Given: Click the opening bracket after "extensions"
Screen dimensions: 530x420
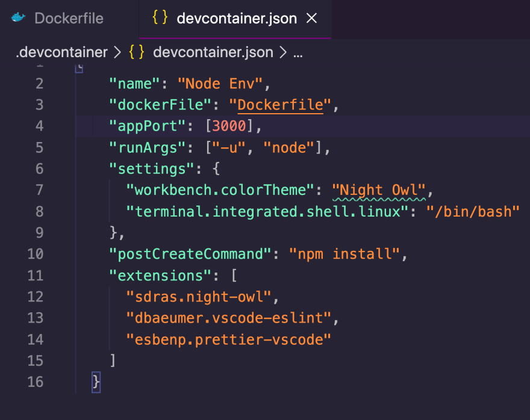Looking at the screenshot, I should (234, 276).
